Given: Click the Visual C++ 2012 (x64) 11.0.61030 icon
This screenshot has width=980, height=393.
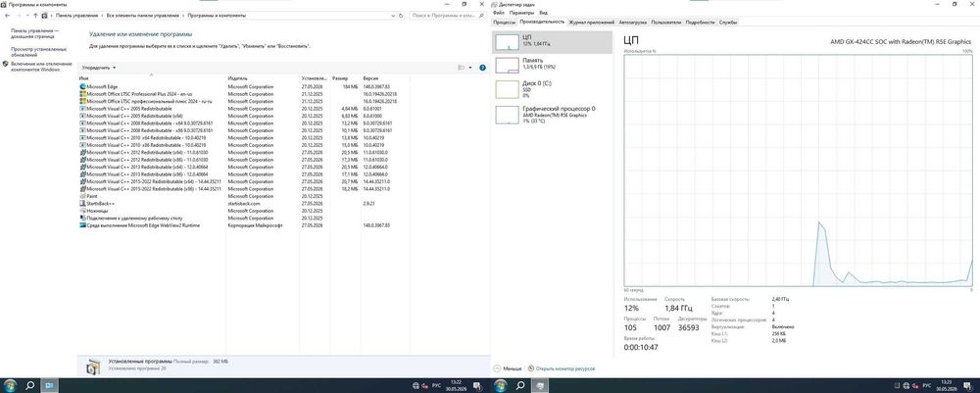Looking at the screenshot, I should pos(83,152).
